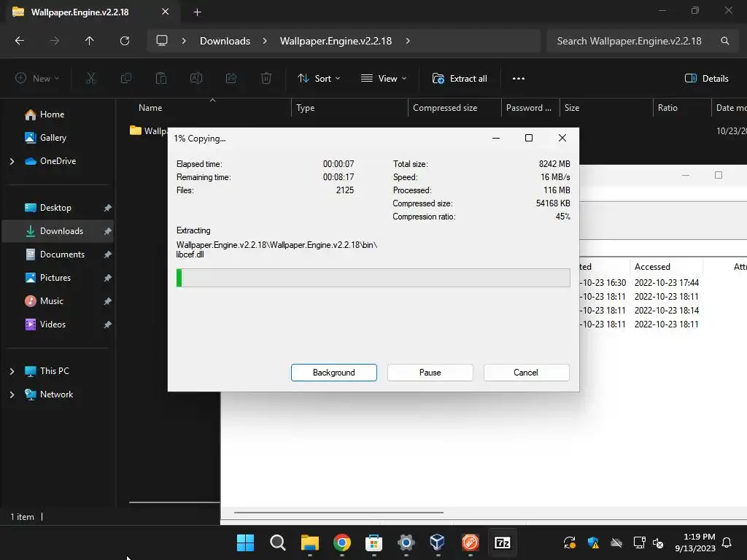
Task: Expand the chevron before Downloads in the address bar
Action: pos(184,41)
